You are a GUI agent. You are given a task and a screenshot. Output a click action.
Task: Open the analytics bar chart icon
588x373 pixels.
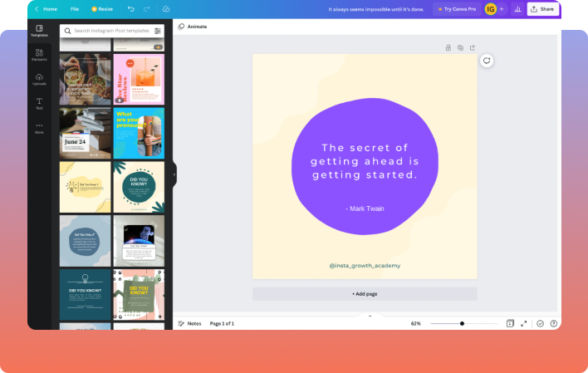coord(517,9)
